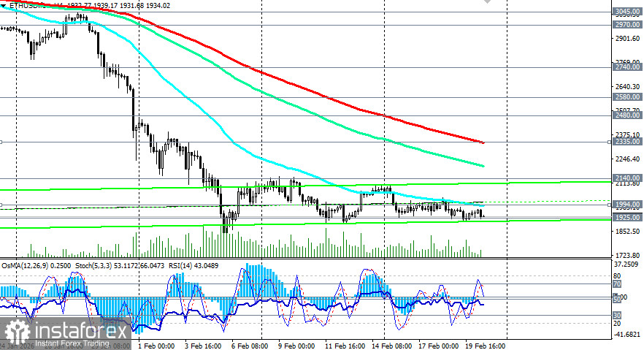644x350 pixels.
Task: Click the 37.2509 indicator scale value
Action: (627, 264)
